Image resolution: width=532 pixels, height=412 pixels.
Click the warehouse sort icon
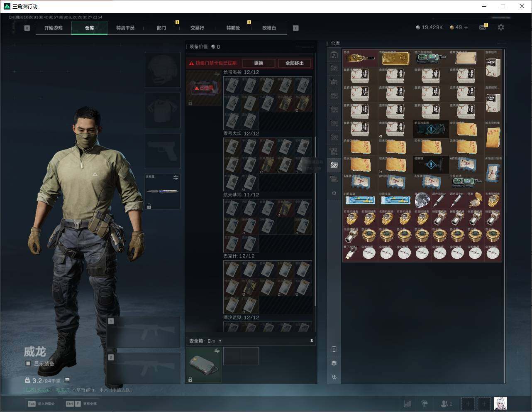point(334,377)
